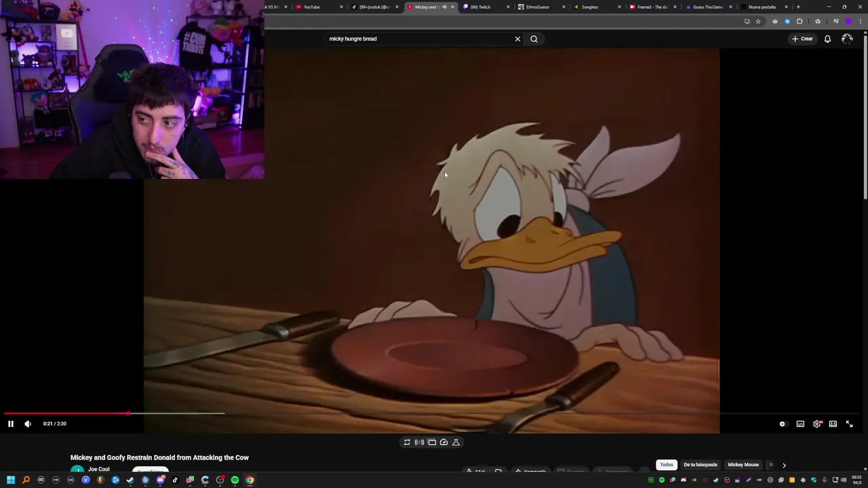The height and width of the screenshot is (488, 868).
Task: Open the account avatar menu
Action: click(x=847, y=39)
